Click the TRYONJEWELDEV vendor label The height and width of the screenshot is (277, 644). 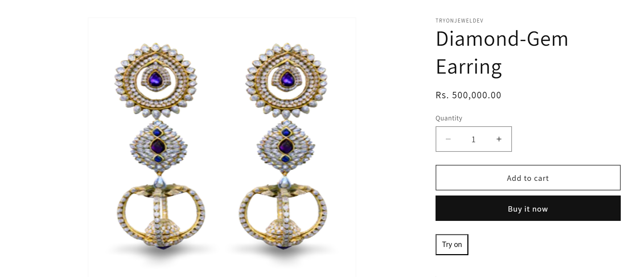tap(459, 21)
